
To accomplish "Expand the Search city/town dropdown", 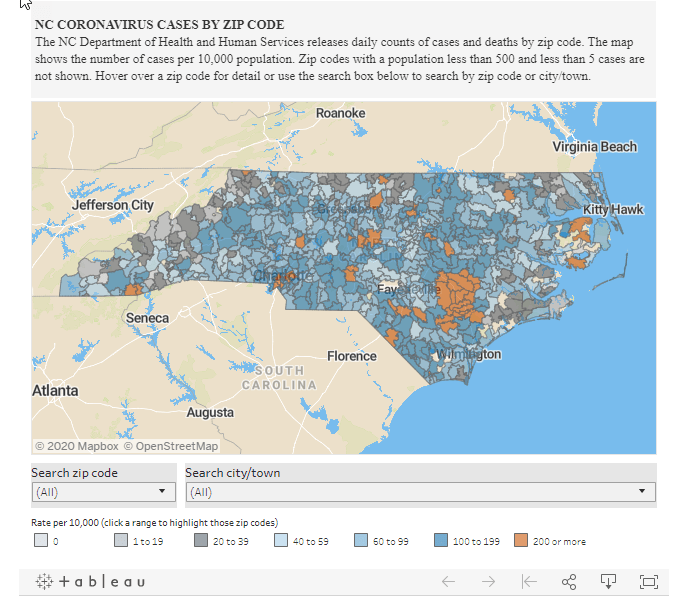I will (420, 492).
